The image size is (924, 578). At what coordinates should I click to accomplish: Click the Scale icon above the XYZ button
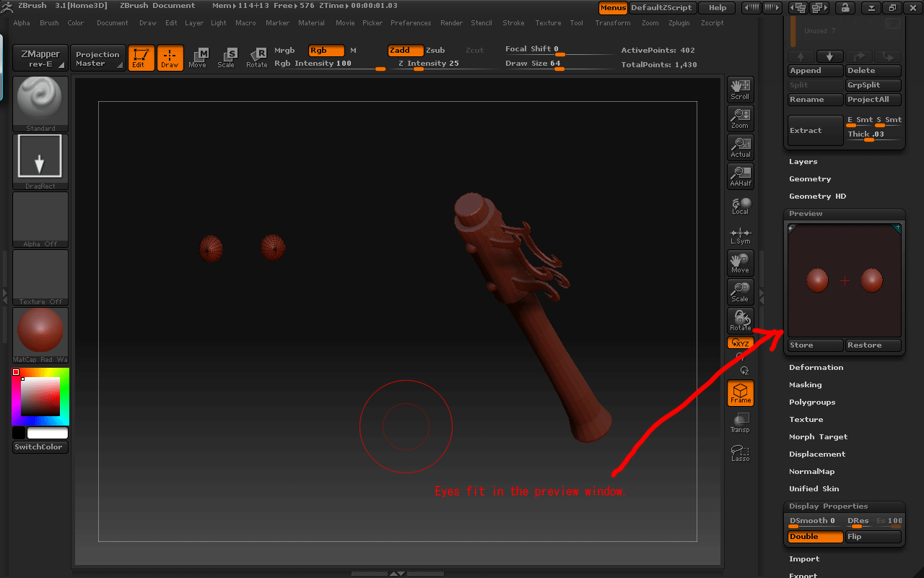click(x=740, y=292)
